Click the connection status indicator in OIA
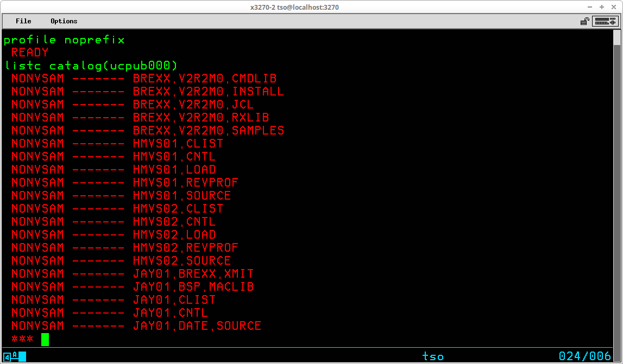Image resolution: width=623 pixels, height=364 pixels. click(15, 356)
